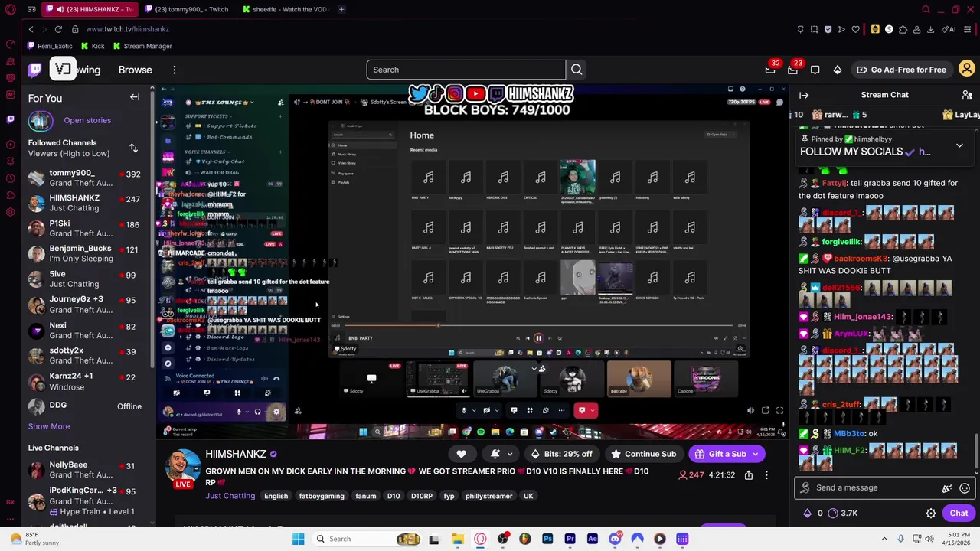Open the Prime loot crown icon with badge 32
The height and width of the screenshot is (551, 980).
click(x=770, y=70)
